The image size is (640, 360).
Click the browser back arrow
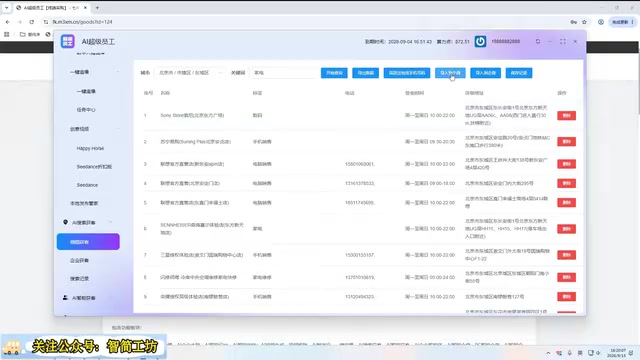(x=8, y=22)
